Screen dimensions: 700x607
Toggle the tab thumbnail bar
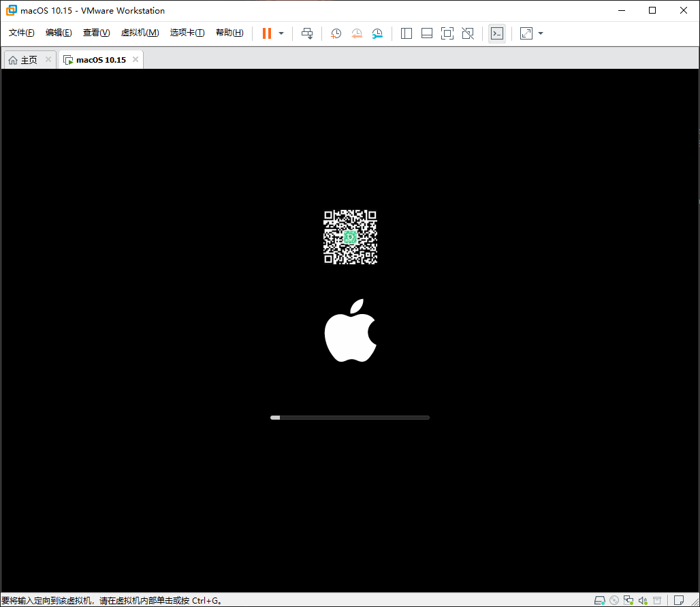(x=427, y=33)
